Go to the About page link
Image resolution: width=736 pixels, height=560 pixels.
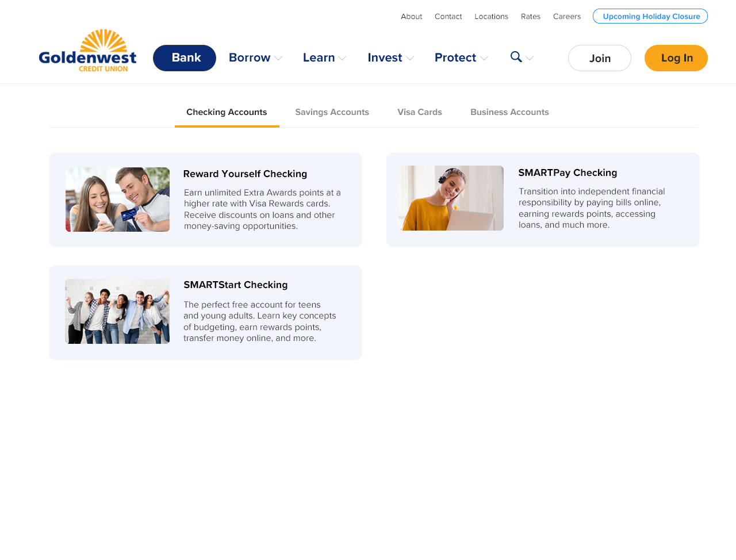[411, 17]
